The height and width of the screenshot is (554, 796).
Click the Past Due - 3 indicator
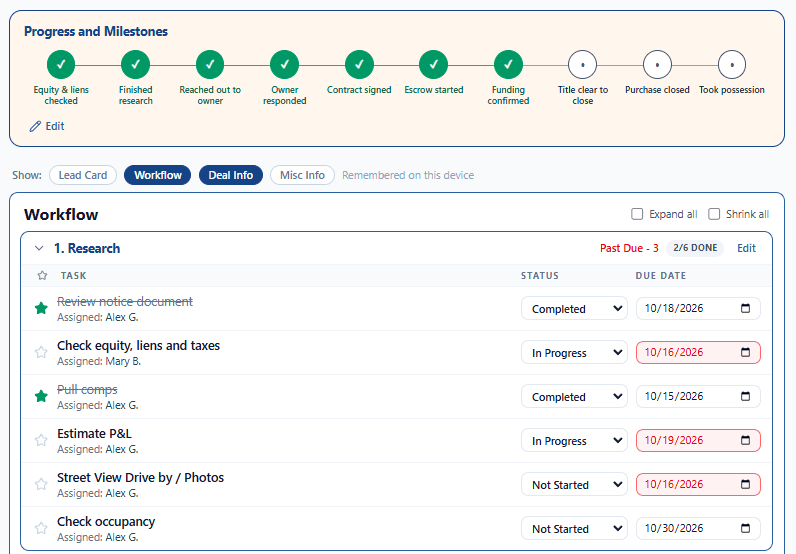629,248
